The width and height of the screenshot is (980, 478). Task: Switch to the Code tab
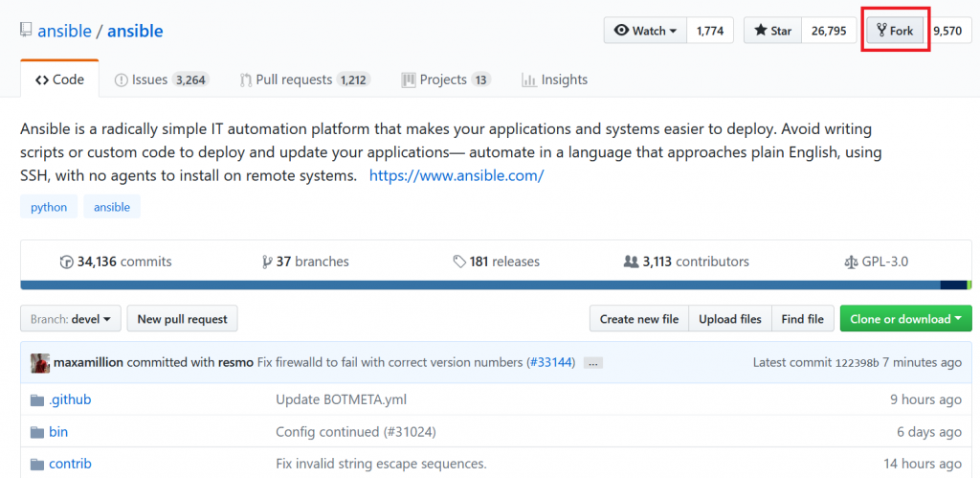coord(59,80)
